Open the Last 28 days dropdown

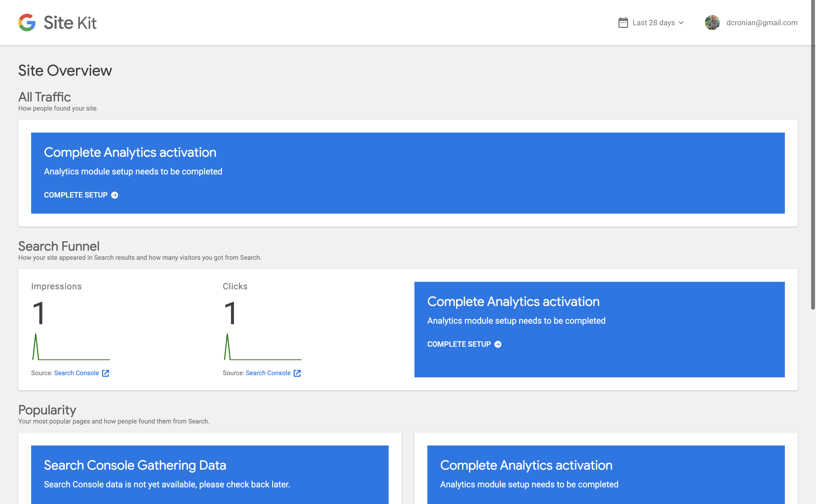(651, 23)
